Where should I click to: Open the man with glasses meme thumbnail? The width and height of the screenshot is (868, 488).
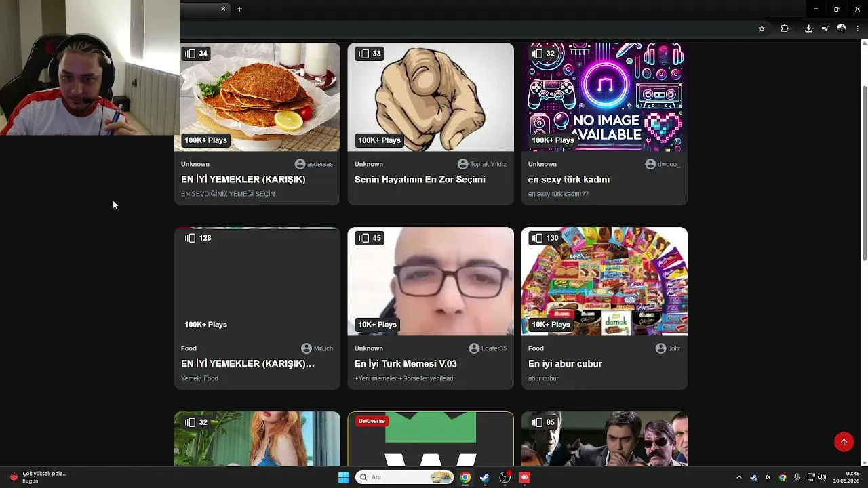pos(431,281)
